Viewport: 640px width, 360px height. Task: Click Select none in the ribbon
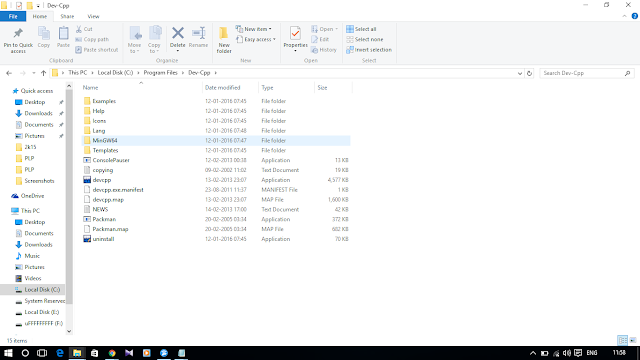(x=365, y=40)
